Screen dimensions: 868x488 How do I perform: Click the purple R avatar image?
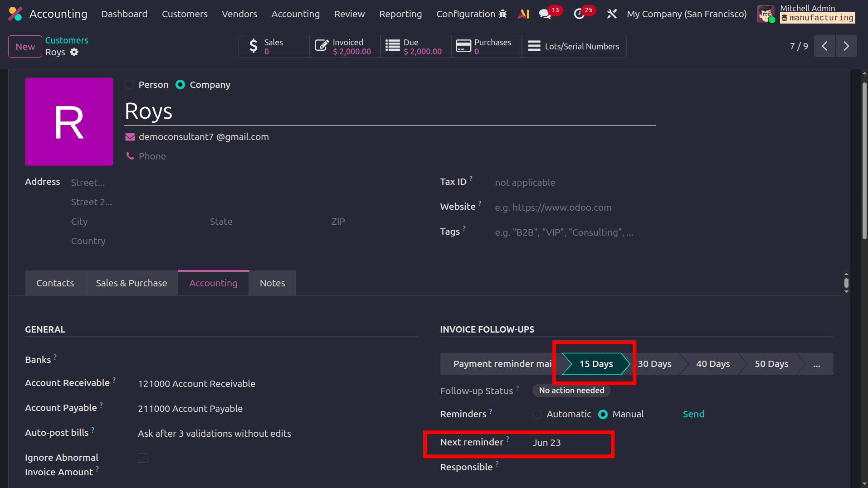pyautogui.click(x=69, y=121)
